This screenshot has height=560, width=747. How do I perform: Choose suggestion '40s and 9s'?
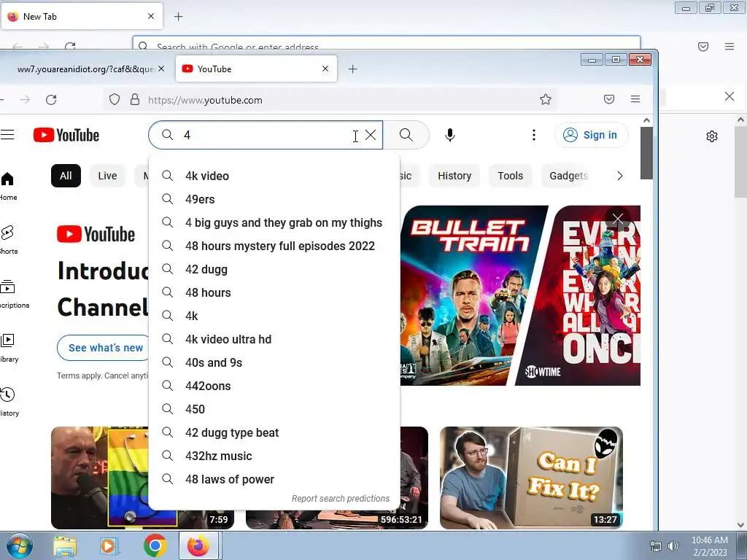click(x=274, y=362)
